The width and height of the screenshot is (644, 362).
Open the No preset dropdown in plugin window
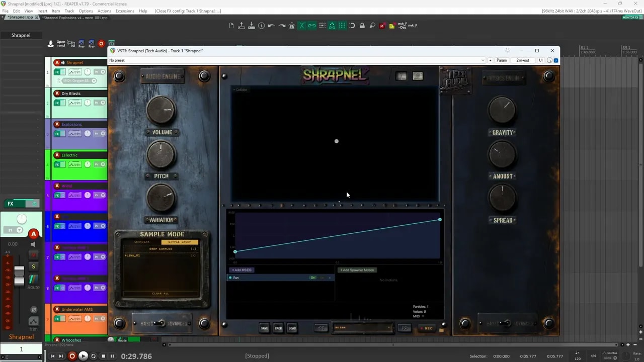pos(297,60)
